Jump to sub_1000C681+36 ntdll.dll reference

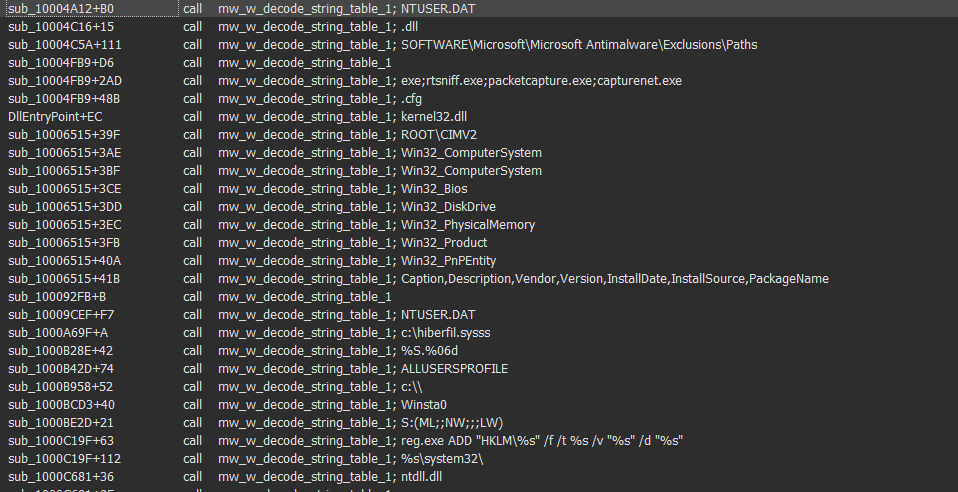(x=60, y=476)
